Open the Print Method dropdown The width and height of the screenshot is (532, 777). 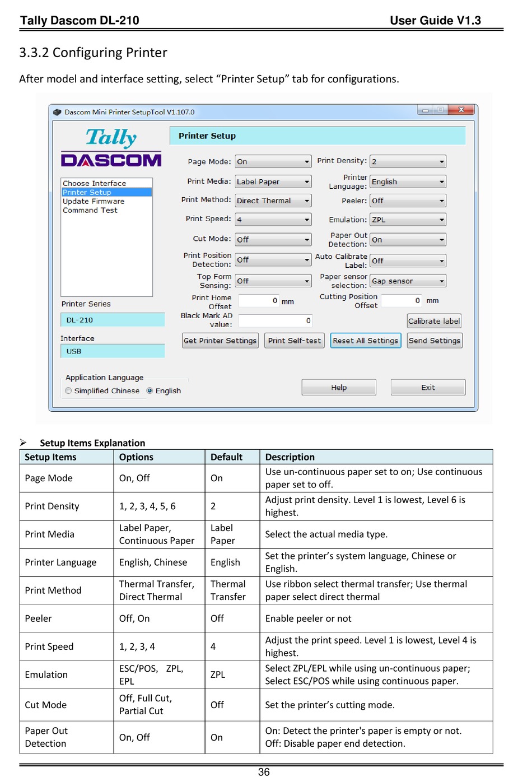point(273,201)
